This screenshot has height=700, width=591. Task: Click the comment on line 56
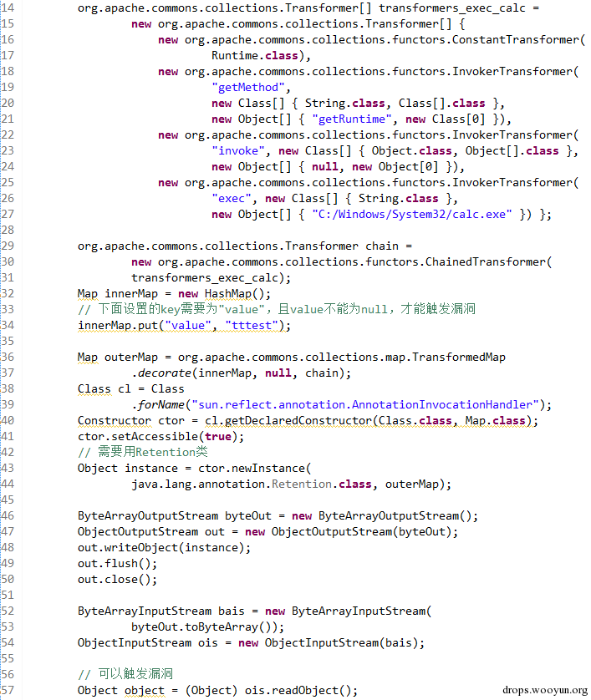[x=125, y=674]
